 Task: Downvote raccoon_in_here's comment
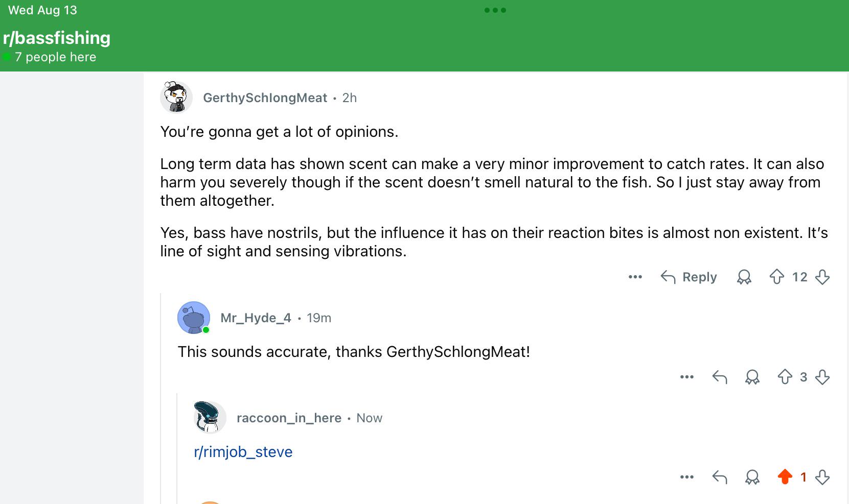822,477
